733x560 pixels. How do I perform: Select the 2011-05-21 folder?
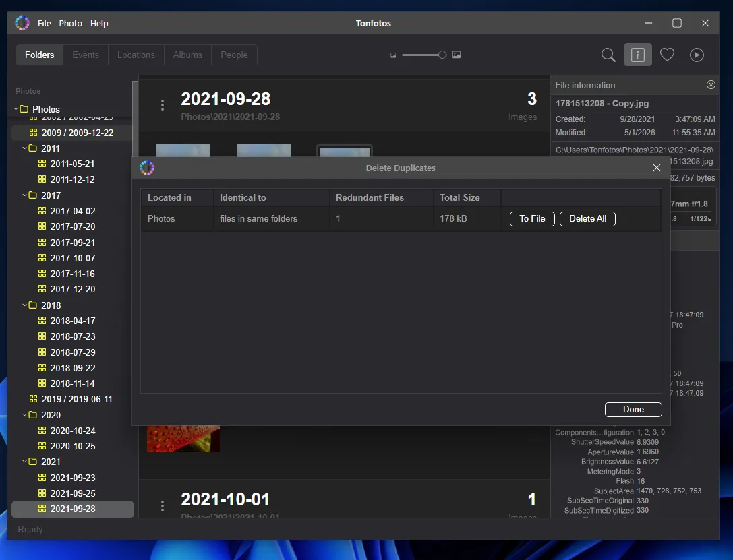72,164
